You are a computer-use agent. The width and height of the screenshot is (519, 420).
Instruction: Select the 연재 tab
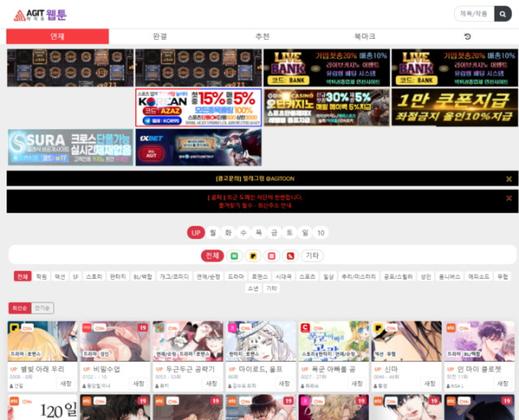click(58, 36)
